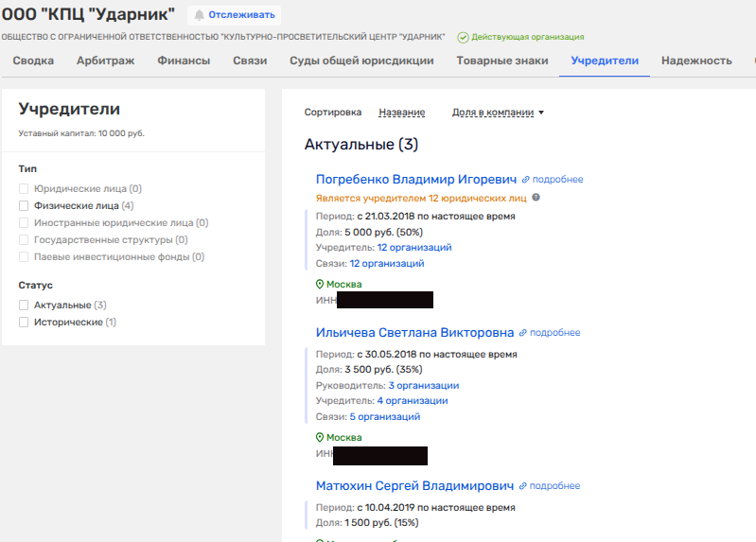This screenshot has height=542, width=756.
Task: Click the green checkmark active organization icon
Action: (x=463, y=38)
